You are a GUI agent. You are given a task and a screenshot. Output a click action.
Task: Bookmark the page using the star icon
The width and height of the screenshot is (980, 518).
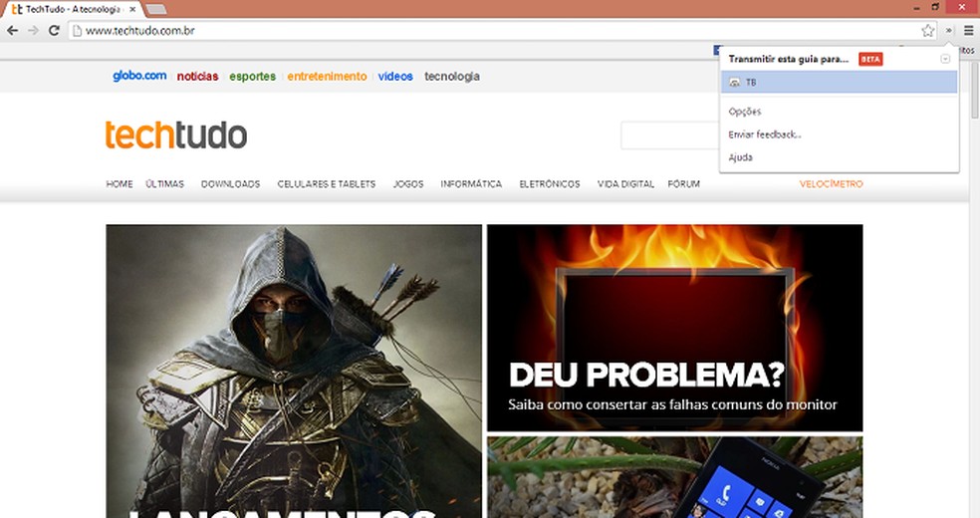[927, 30]
